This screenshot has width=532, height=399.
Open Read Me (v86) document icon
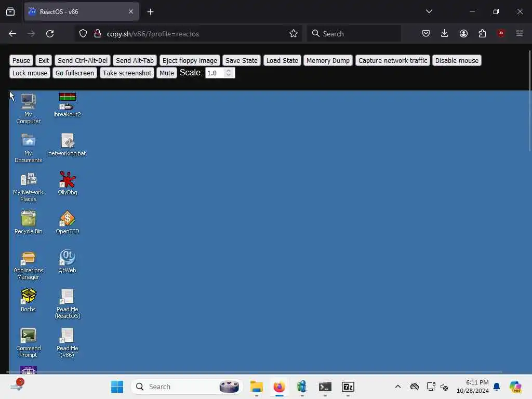click(67, 343)
